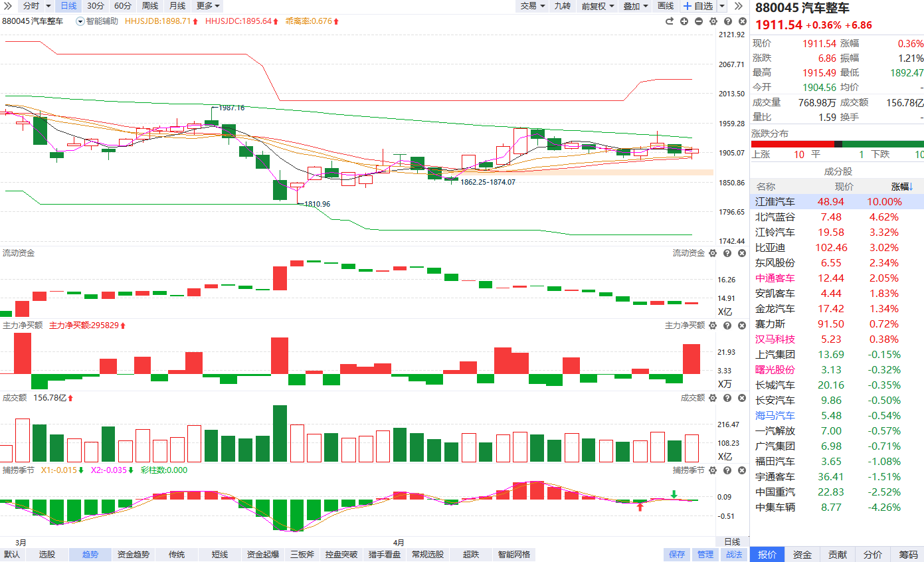924x562 pixels.
Task: Click the 自选 add-to-watchlist button
Action: [x=698, y=6]
